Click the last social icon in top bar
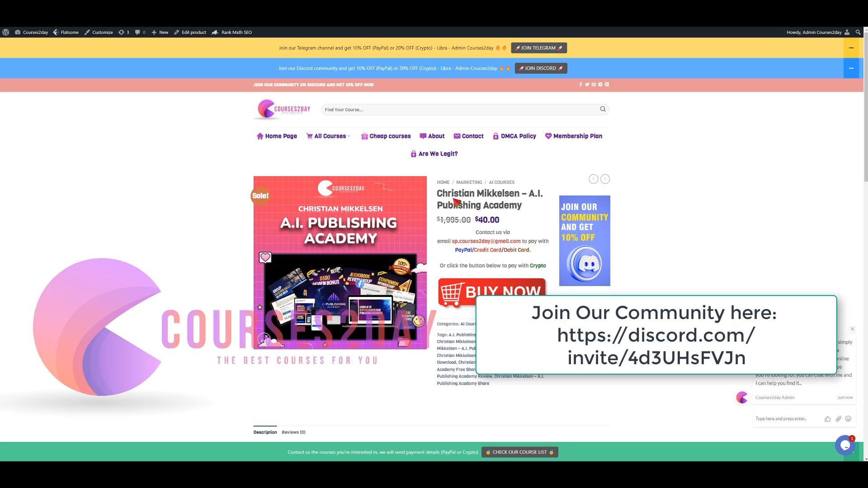This screenshot has width=868, height=488. pyautogui.click(x=607, y=84)
